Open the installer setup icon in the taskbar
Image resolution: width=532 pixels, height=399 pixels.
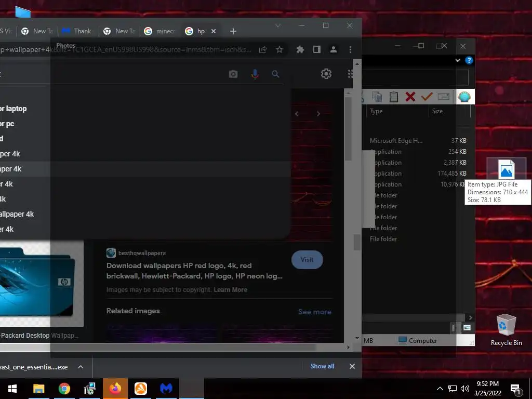[89, 389]
